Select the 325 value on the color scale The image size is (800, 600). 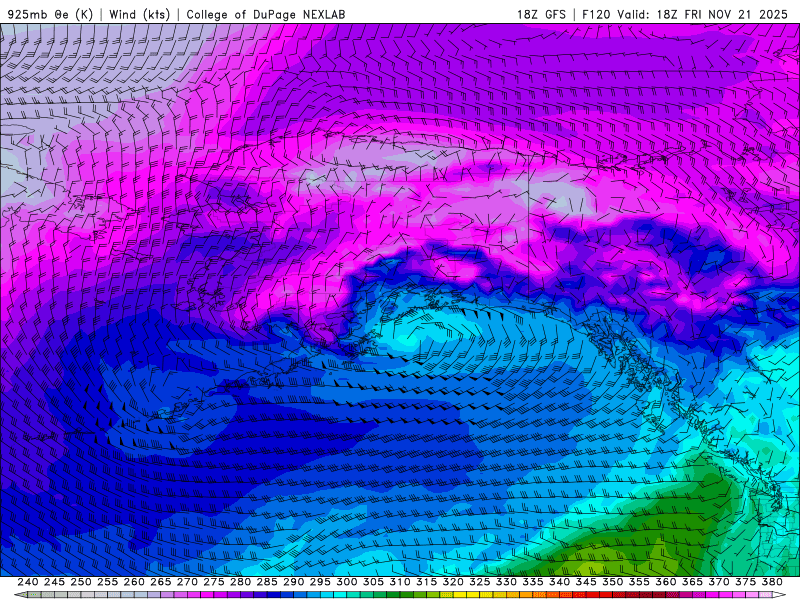pos(479,582)
